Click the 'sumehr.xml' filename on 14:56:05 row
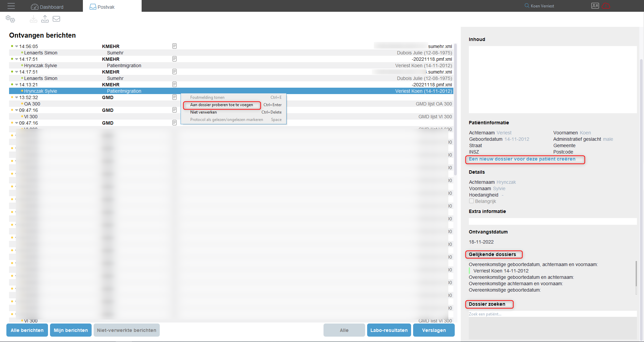644x342 pixels. coord(440,46)
